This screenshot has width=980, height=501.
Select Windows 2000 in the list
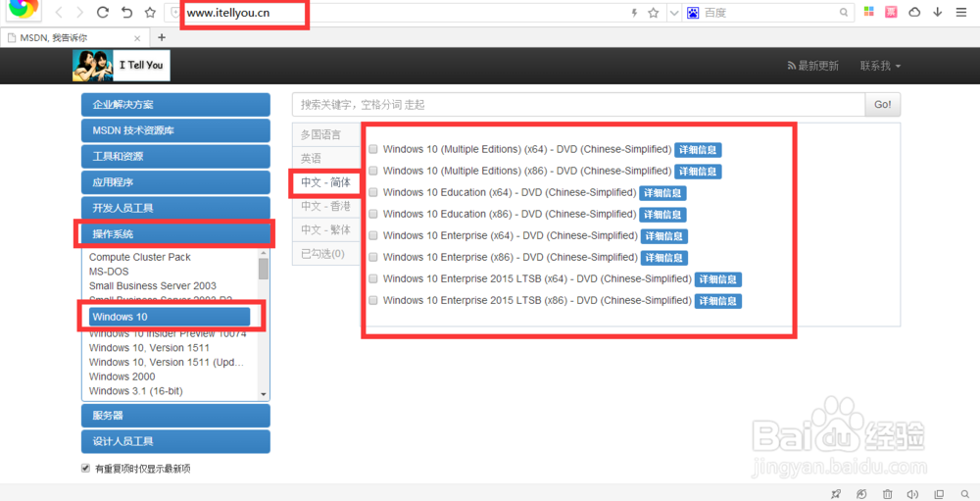122,376
